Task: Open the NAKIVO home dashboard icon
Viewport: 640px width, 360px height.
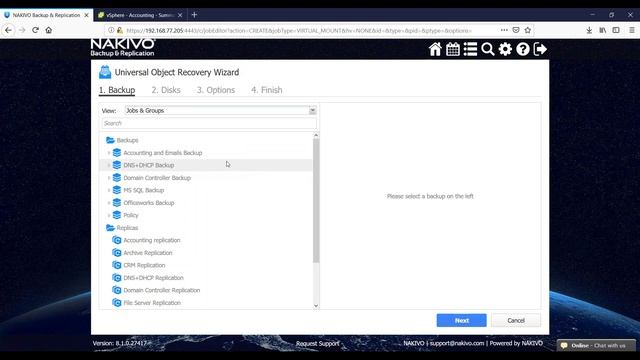Action: tap(435, 49)
